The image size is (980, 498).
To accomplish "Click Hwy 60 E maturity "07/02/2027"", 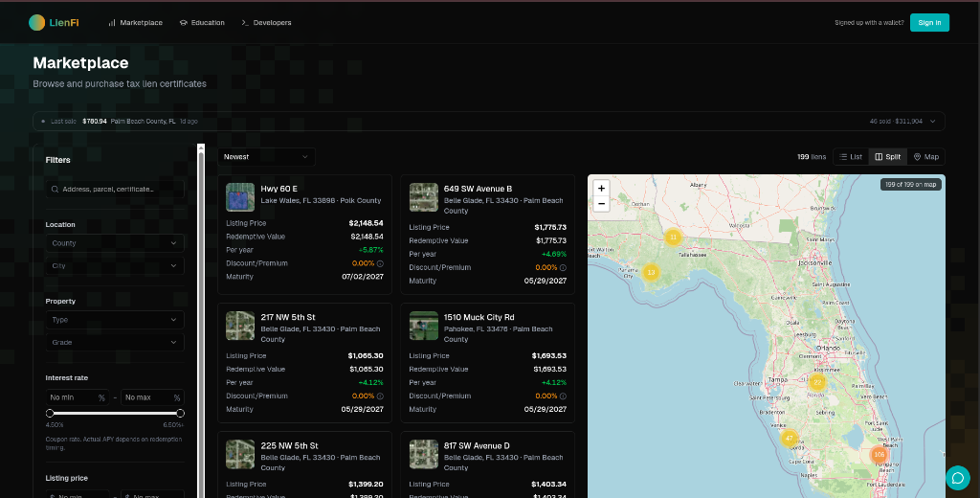I will click(x=363, y=277).
